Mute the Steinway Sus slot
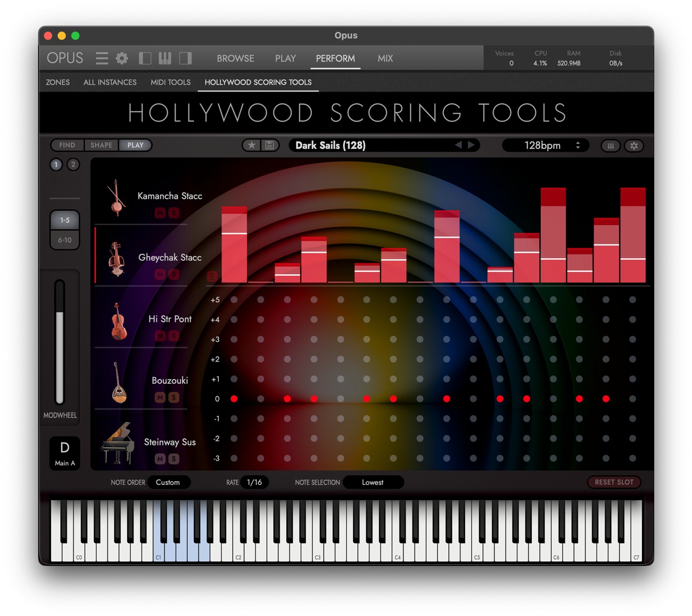The image size is (692, 616). pyautogui.click(x=160, y=459)
